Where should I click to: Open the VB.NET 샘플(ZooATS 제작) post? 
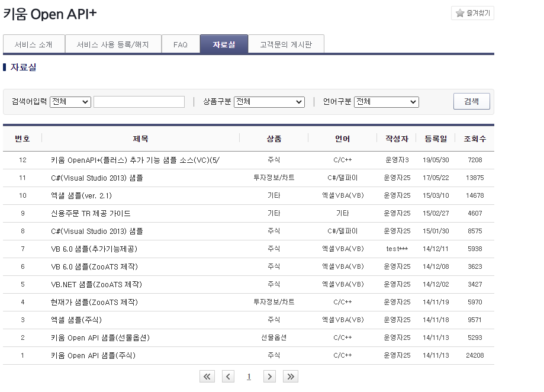click(96, 284)
